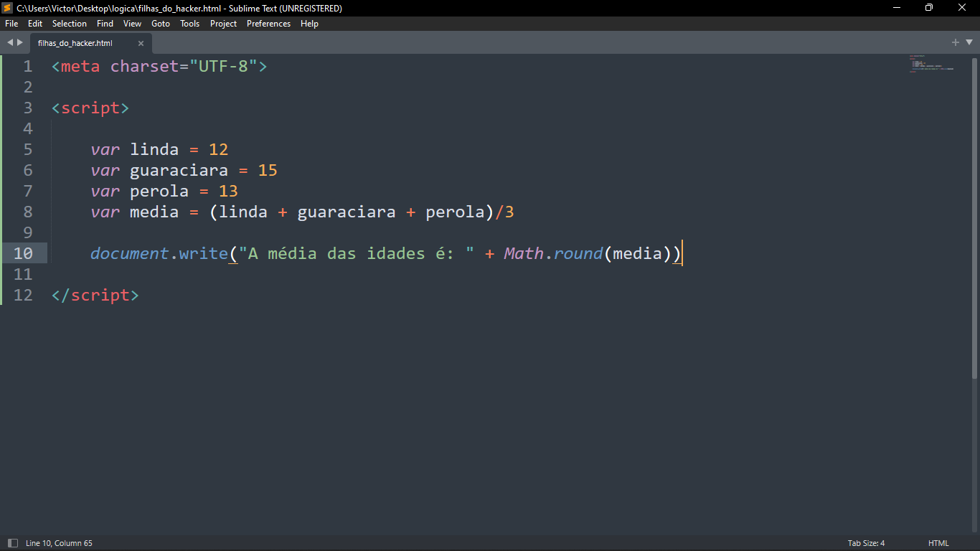Viewport: 980px width, 551px height.
Task: Add a new tab with plus icon
Action: click(956, 42)
